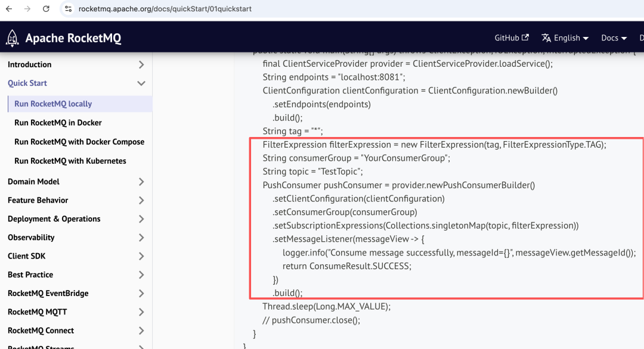Click the '.setSubscriptionExpressions' code line
Viewport: 644px width, 349px height.
[x=426, y=226]
